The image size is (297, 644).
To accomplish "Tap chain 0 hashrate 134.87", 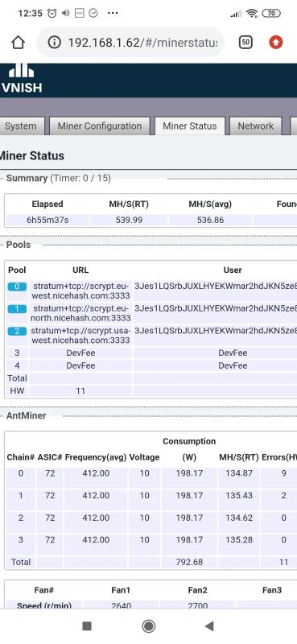I will pyautogui.click(x=239, y=473).
